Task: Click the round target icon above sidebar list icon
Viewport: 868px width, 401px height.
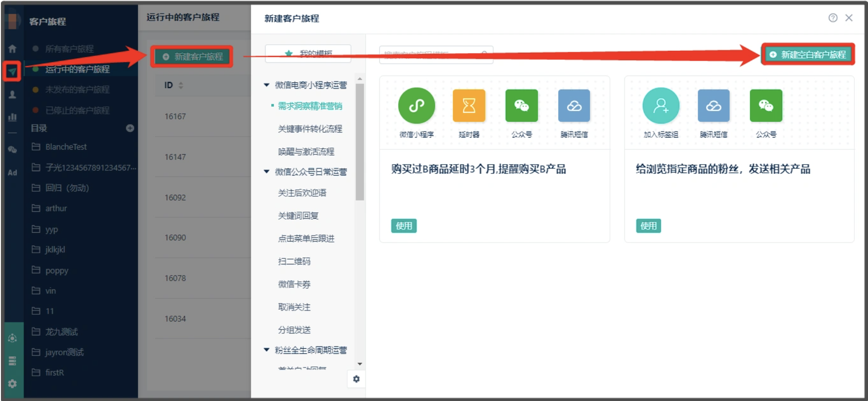Action: coord(13,338)
